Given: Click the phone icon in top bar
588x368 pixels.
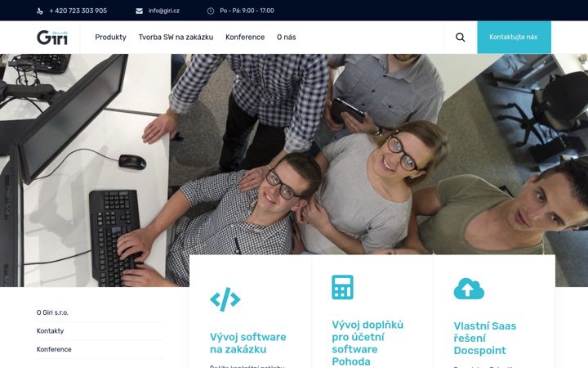Looking at the screenshot, I should (x=40, y=11).
